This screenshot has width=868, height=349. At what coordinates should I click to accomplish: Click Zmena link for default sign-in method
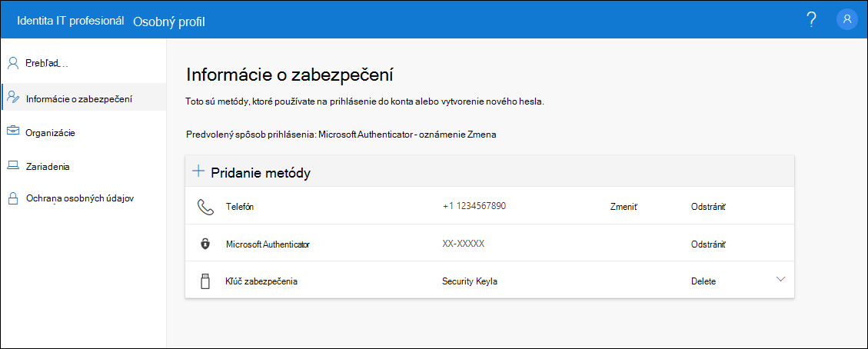point(484,135)
